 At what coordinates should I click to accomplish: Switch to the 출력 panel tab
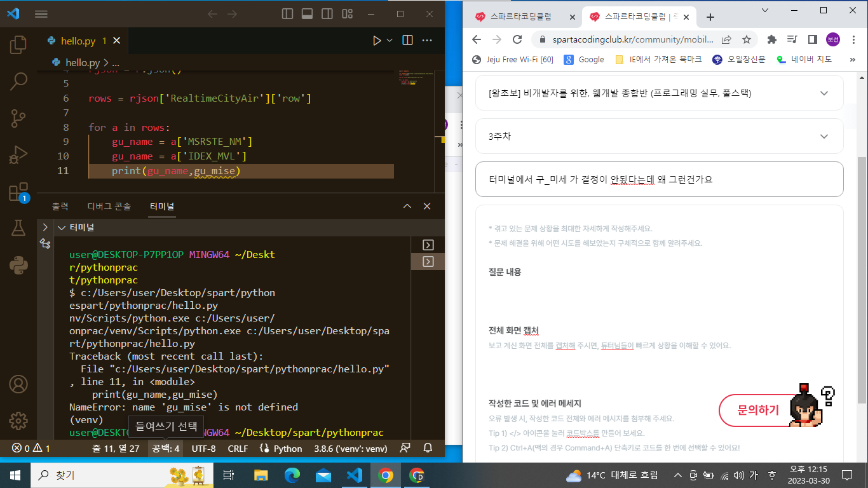pos(60,207)
